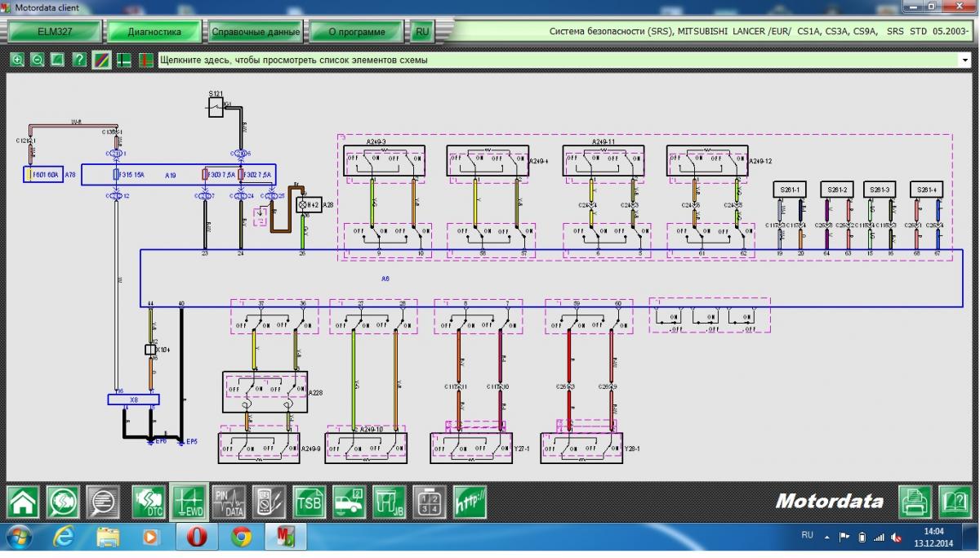
Task: Open the help manual book icon
Action: tap(955, 502)
